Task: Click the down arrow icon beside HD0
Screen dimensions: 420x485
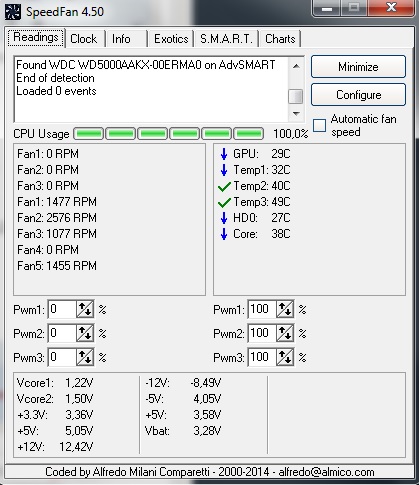Action: tap(224, 218)
